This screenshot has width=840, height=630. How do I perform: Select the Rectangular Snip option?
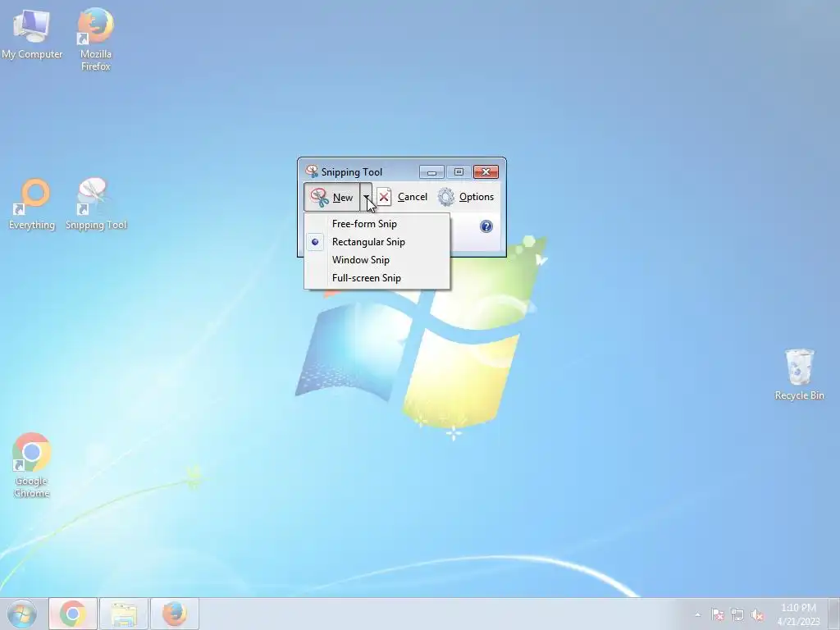(377, 242)
